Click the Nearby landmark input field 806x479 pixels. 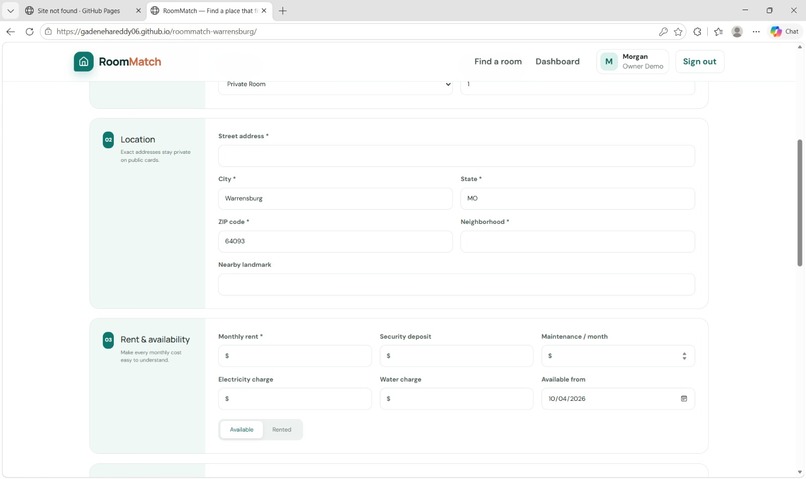(456, 284)
